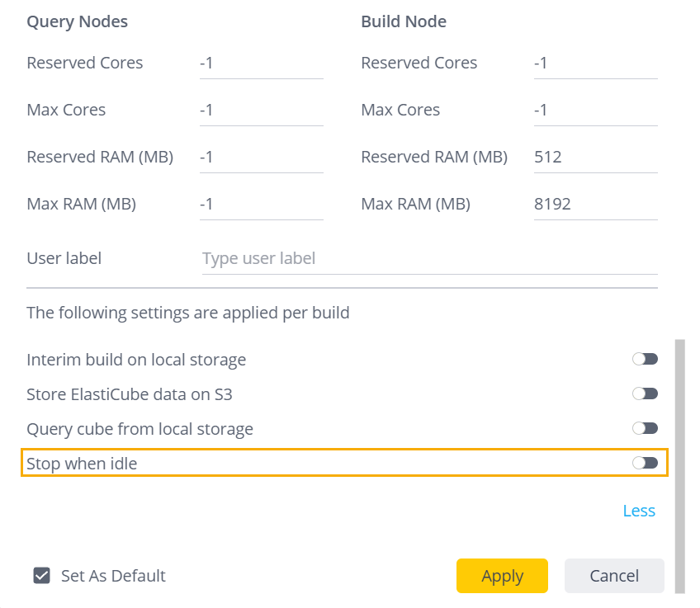Viewport: 700px width, 608px height.
Task: Turn on Query cube from local storage
Action: (645, 428)
